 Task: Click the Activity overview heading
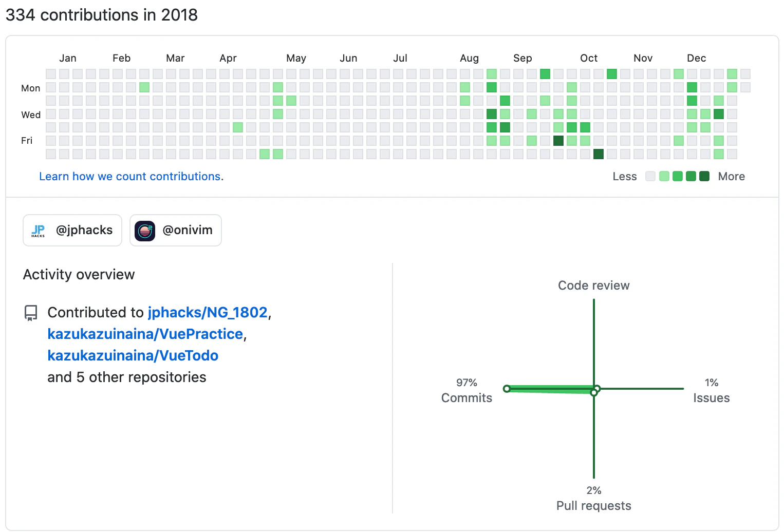coord(79,275)
